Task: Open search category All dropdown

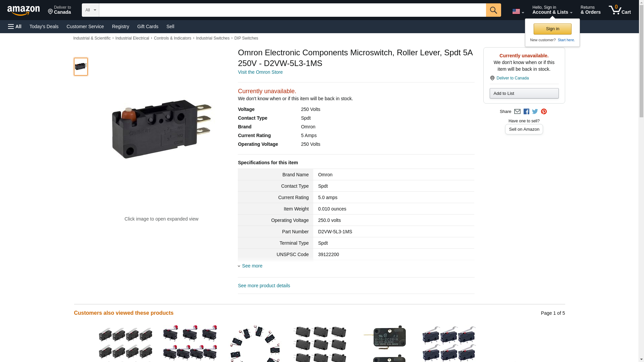Action: [x=90, y=10]
